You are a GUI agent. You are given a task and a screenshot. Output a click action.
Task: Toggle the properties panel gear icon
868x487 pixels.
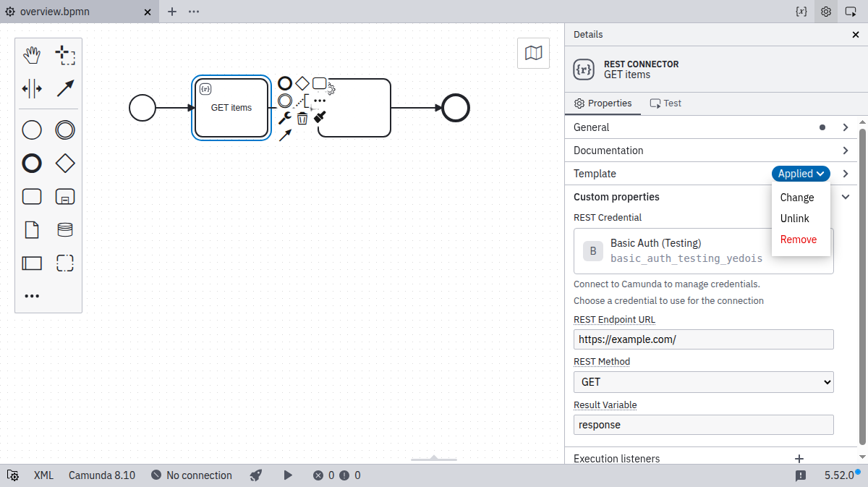(x=826, y=12)
